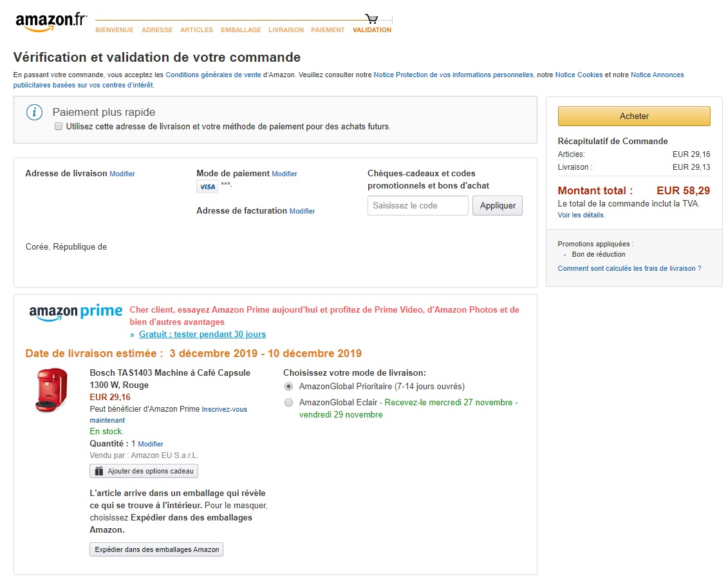Click the Visa card icon
This screenshot has width=728, height=579.
point(207,187)
